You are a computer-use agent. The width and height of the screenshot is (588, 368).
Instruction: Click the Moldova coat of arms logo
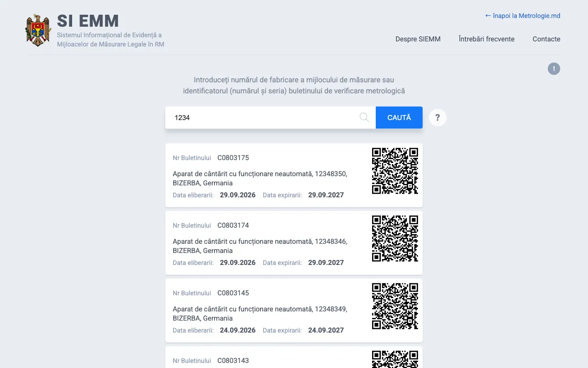pyautogui.click(x=38, y=30)
